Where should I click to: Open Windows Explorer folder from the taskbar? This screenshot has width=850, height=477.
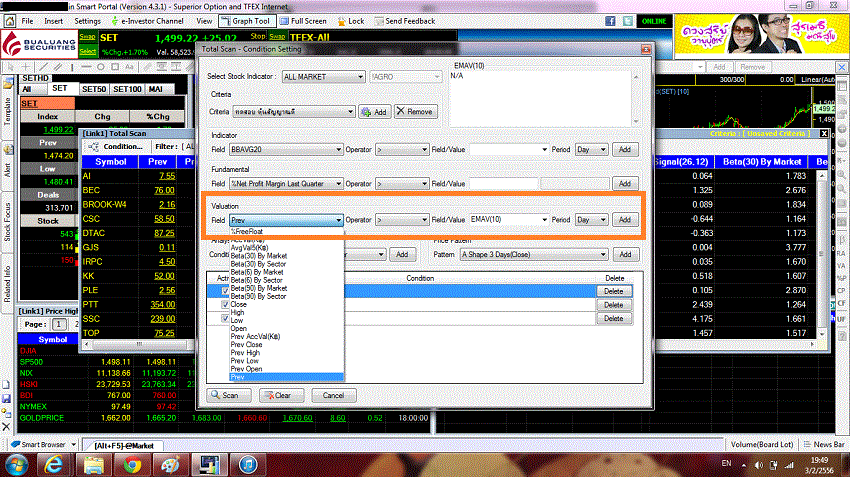click(x=93, y=465)
